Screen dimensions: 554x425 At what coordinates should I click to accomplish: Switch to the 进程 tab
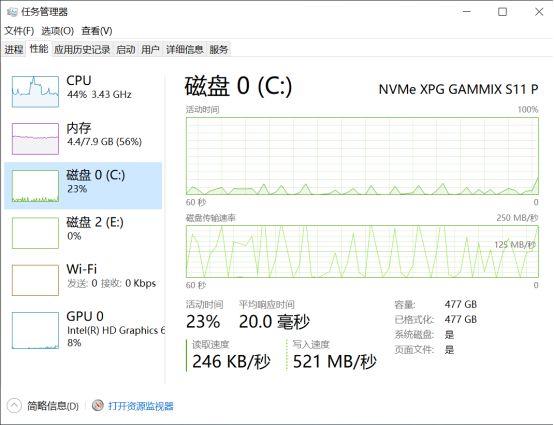(x=14, y=49)
